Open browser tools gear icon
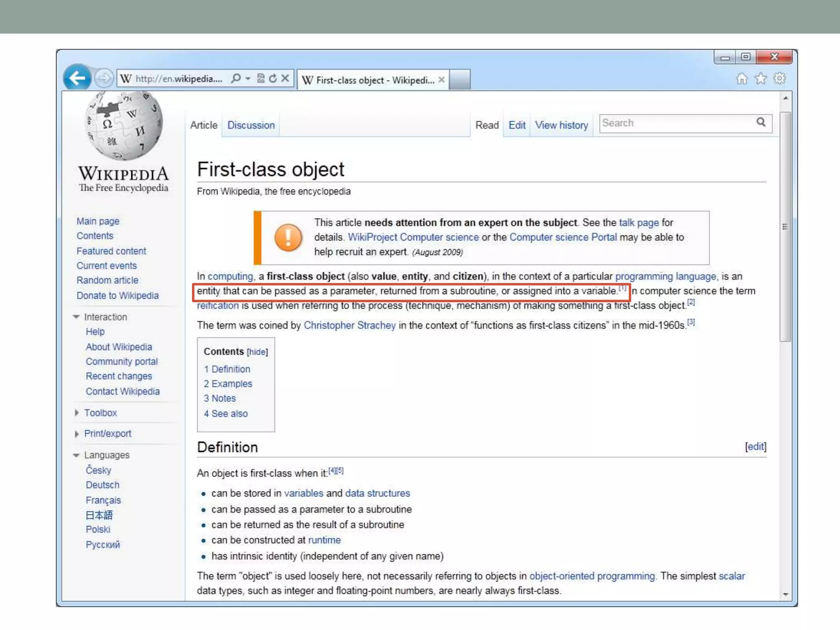 point(780,78)
